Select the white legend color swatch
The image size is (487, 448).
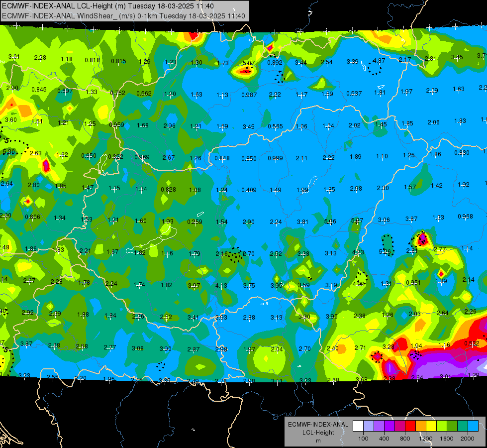[x=358, y=426]
